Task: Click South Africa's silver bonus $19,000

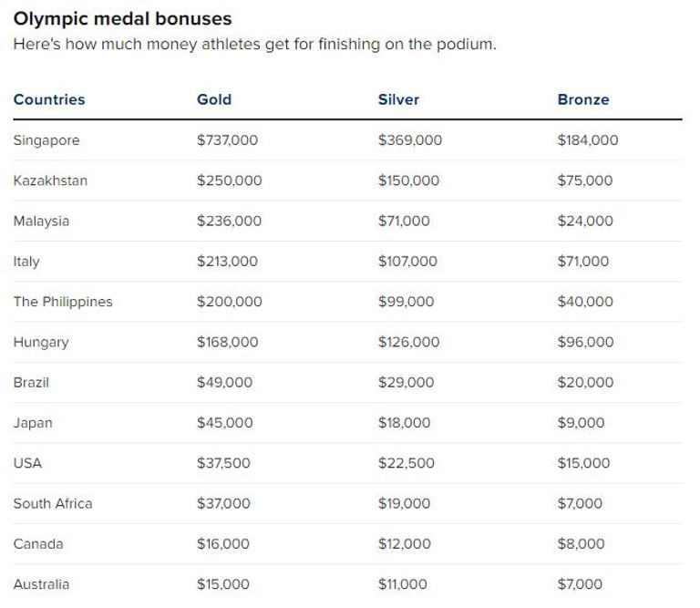Action: pos(404,503)
